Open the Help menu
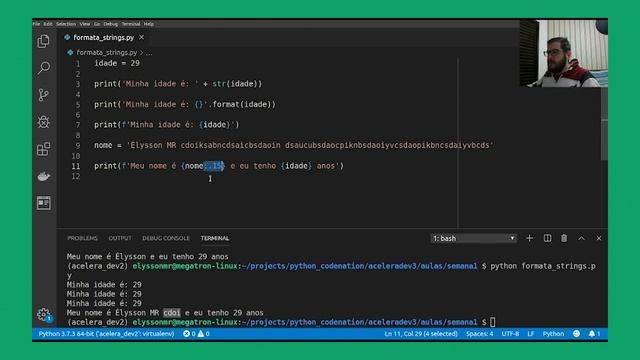640x360 pixels. pos(149,24)
